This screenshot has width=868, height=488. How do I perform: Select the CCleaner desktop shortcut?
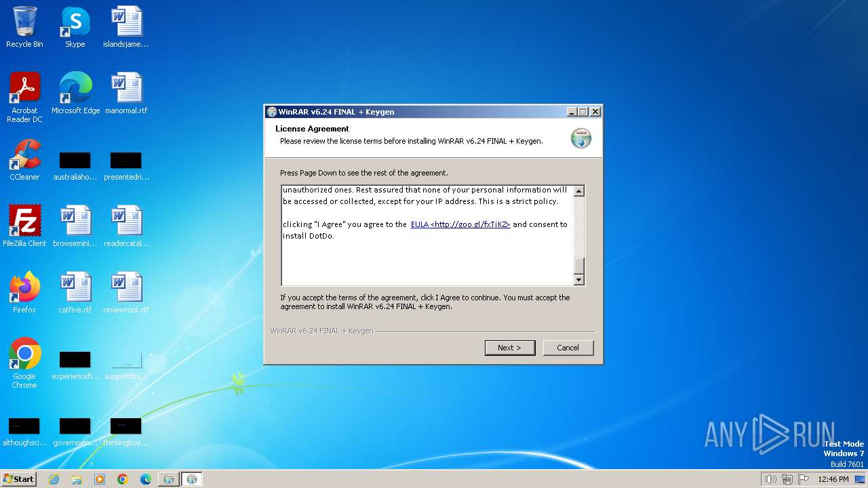(x=24, y=160)
